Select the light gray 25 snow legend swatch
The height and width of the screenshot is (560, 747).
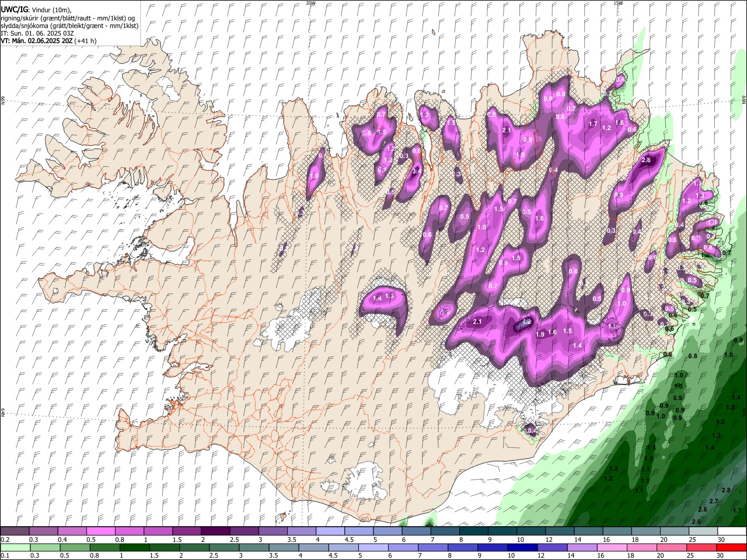point(703,531)
